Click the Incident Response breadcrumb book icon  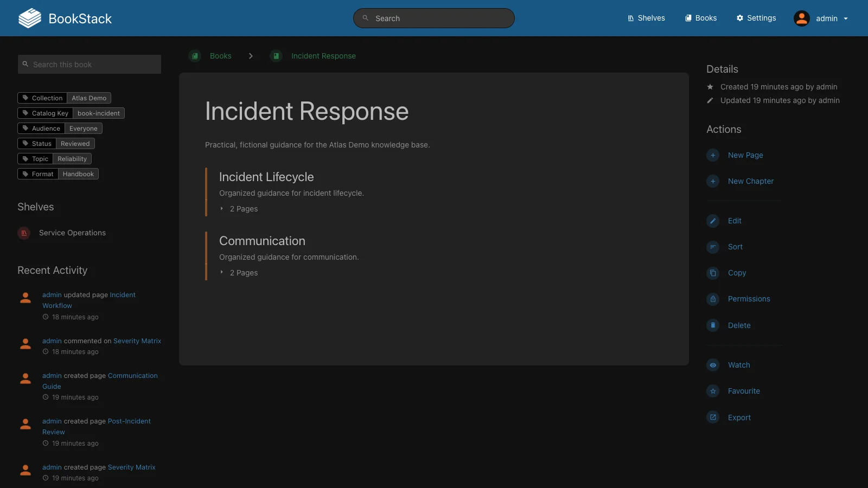276,56
